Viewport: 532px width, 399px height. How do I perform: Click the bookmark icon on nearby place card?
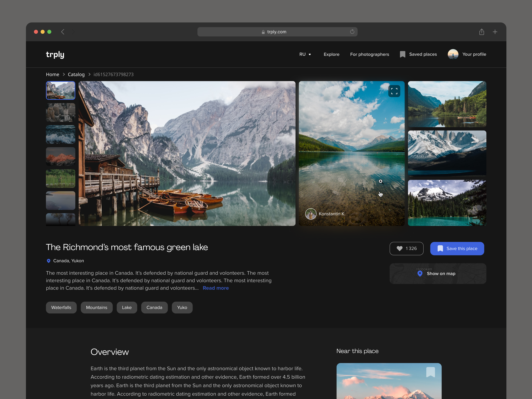(x=430, y=372)
